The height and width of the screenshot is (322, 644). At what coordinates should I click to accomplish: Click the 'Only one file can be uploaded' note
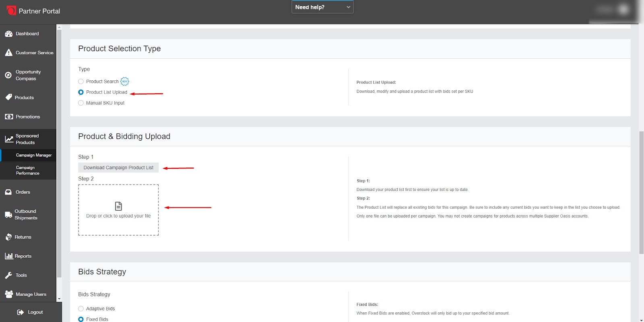(473, 216)
